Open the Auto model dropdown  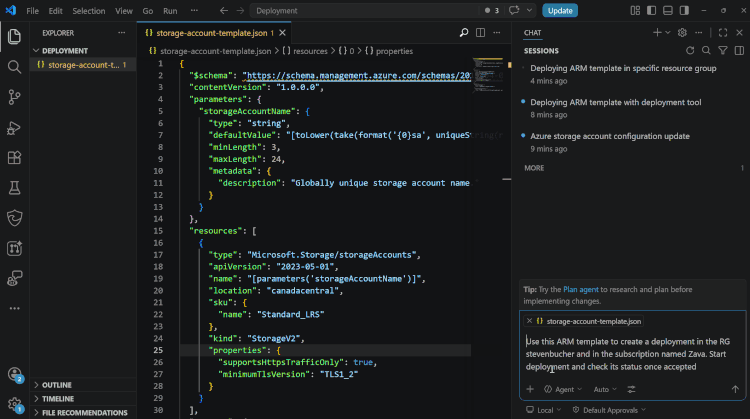click(605, 389)
